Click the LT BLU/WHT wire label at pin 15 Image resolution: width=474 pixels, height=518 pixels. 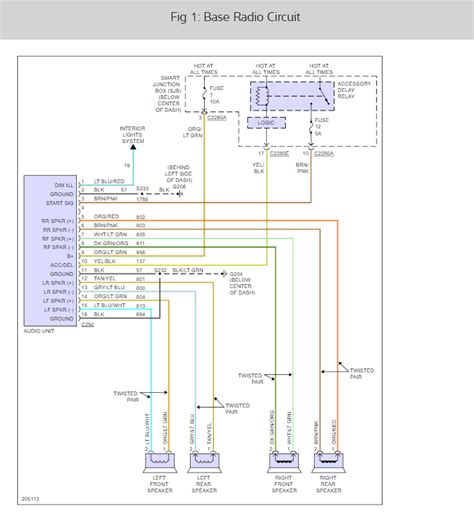coord(110,305)
